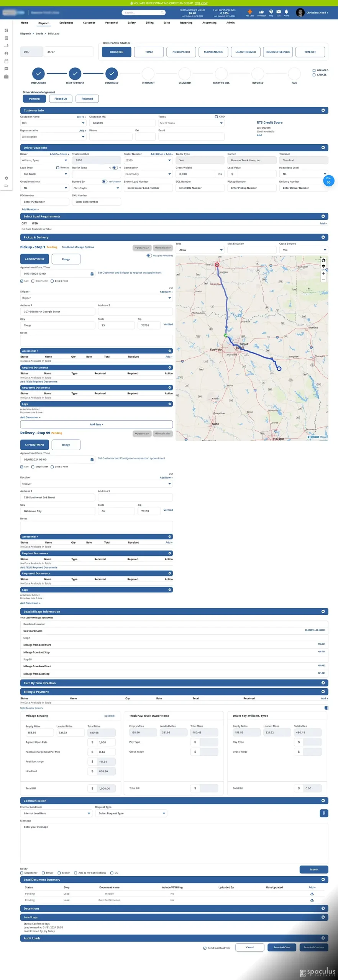Tick the COD checkbox
The height and width of the screenshot is (980, 338).
tap(216, 117)
